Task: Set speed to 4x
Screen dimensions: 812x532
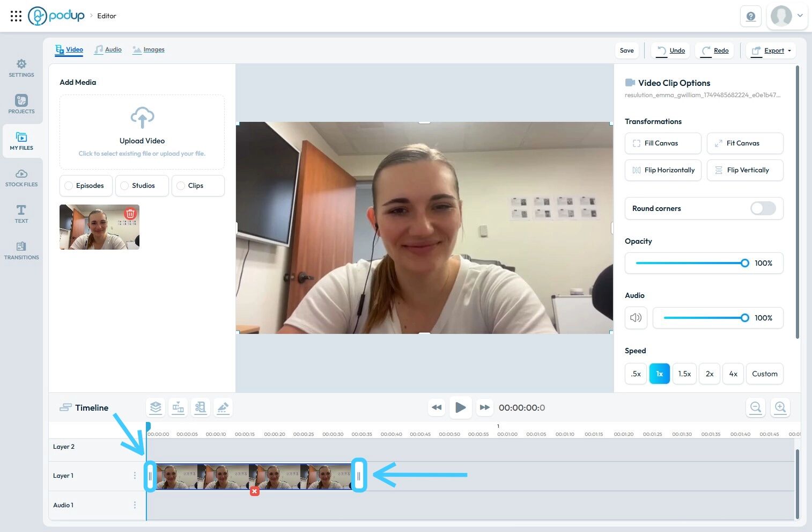Action: click(733, 374)
